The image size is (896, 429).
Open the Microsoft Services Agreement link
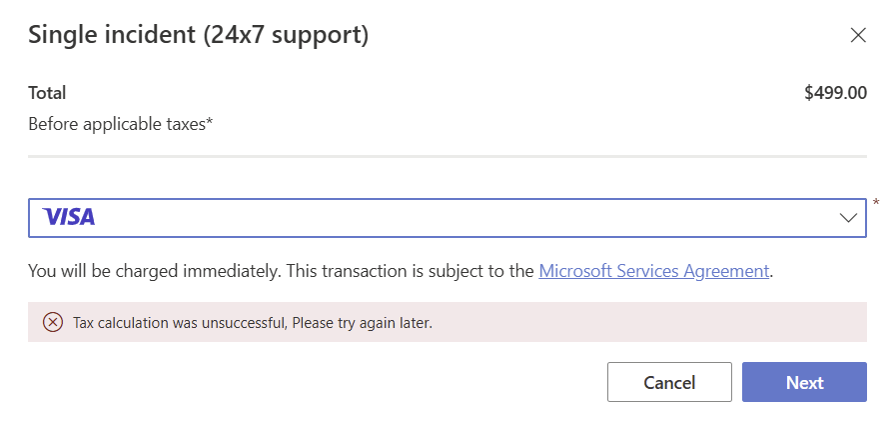(x=654, y=270)
